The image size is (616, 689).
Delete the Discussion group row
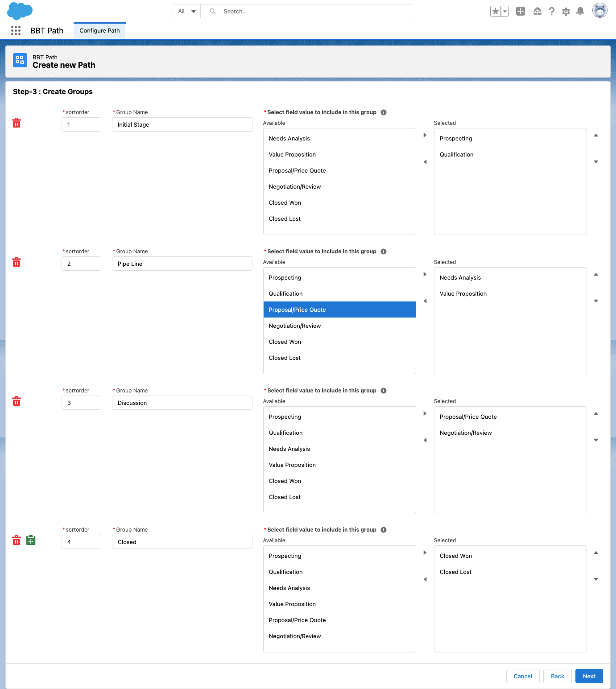pos(17,401)
